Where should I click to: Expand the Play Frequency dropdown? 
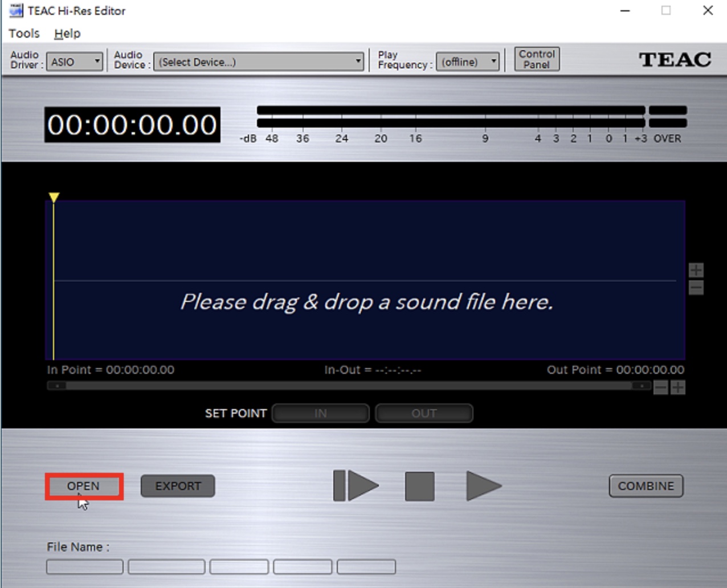468,62
